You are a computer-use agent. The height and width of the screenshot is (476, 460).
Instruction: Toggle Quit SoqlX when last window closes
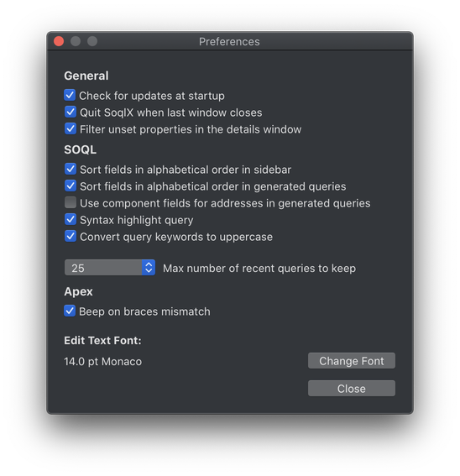coord(71,112)
